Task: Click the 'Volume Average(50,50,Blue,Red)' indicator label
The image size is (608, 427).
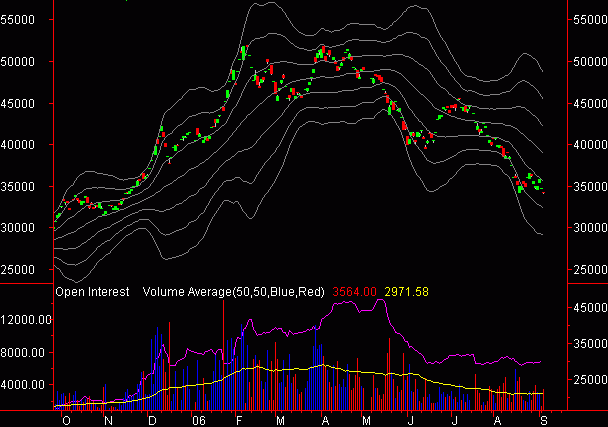Action: (233, 292)
